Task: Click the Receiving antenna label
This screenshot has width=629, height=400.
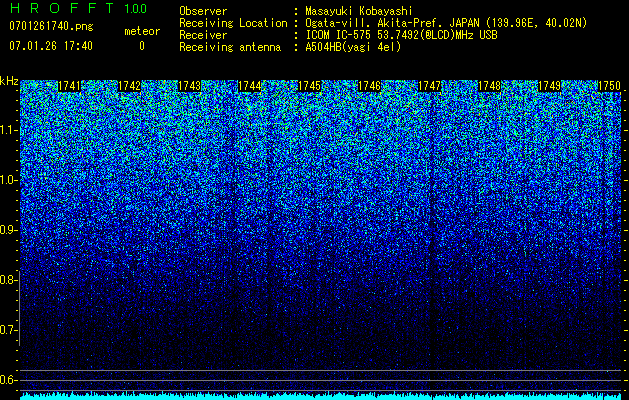Action: (230, 47)
